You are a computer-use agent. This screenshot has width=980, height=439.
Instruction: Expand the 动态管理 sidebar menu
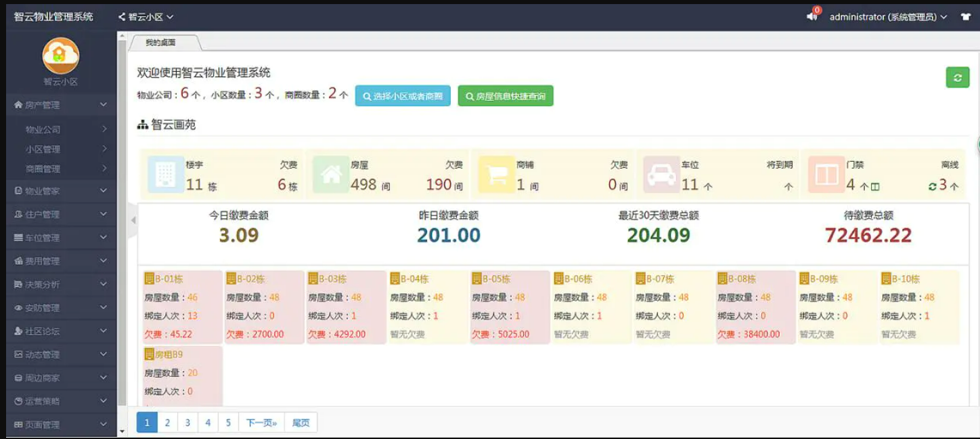pos(61,354)
